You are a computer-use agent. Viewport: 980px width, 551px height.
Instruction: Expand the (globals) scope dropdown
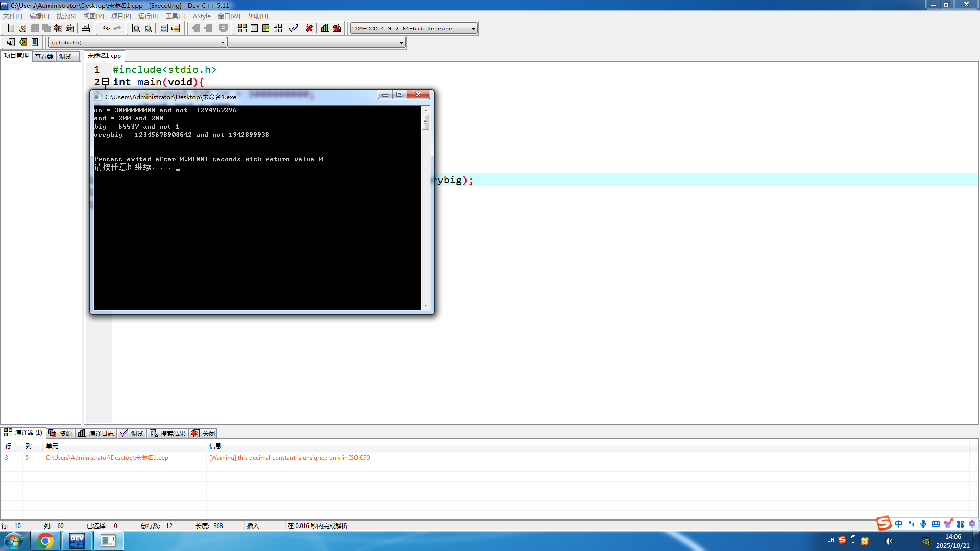tap(223, 43)
